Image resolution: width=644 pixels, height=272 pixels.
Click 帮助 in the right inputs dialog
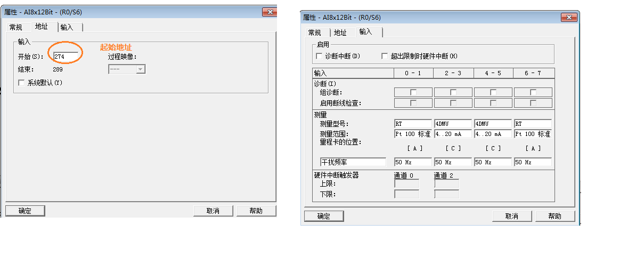click(555, 216)
